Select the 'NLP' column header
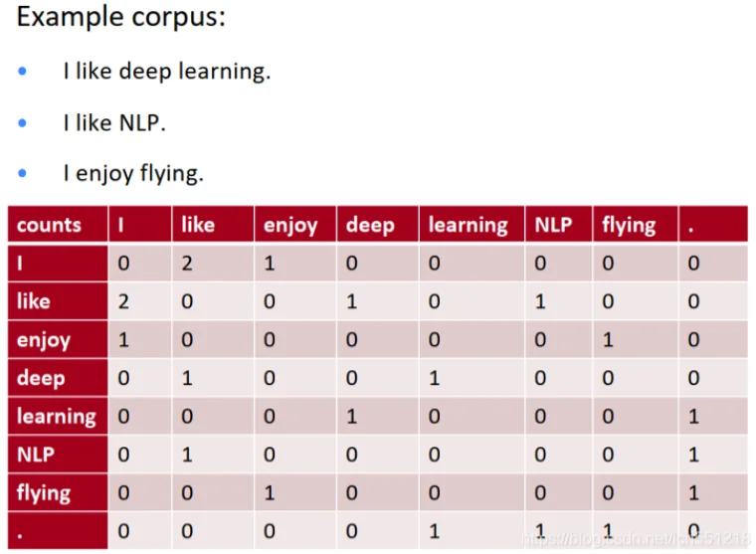The width and height of the screenshot is (756, 554). click(x=553, y=226)
